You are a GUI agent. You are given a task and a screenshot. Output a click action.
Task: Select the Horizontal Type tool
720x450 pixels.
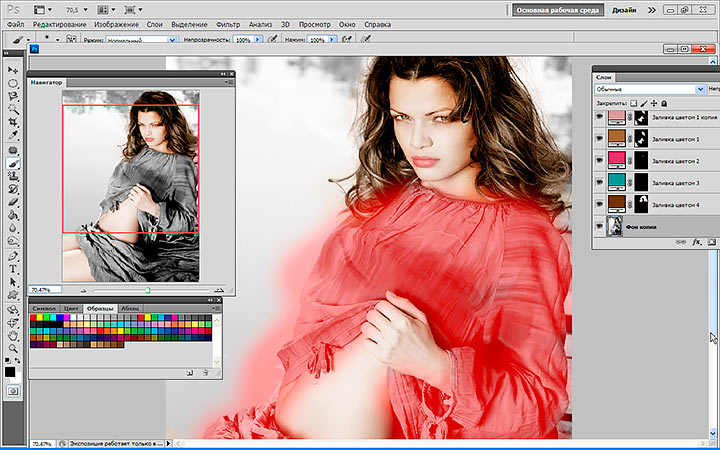[13, 269]
